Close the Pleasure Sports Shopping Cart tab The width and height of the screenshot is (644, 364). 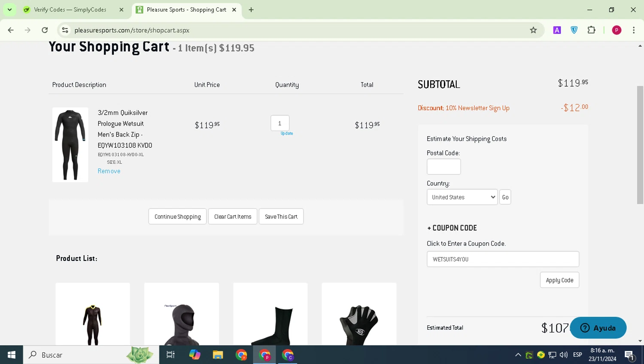(x=234, y=9)
